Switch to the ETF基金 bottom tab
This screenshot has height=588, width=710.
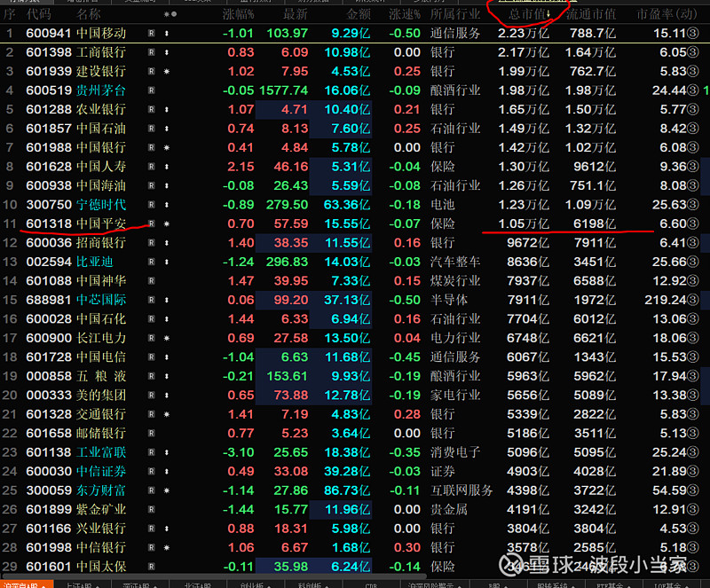coord(611,584)
